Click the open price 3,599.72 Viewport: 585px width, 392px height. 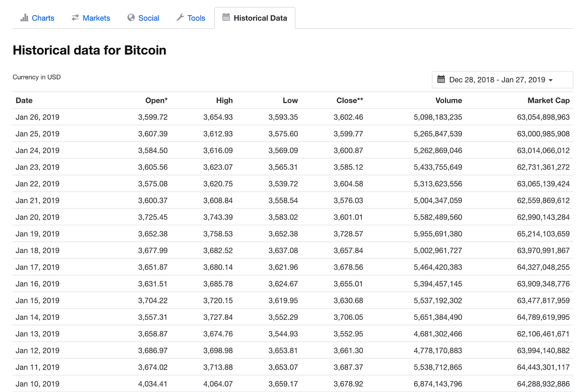click(153, 117)
